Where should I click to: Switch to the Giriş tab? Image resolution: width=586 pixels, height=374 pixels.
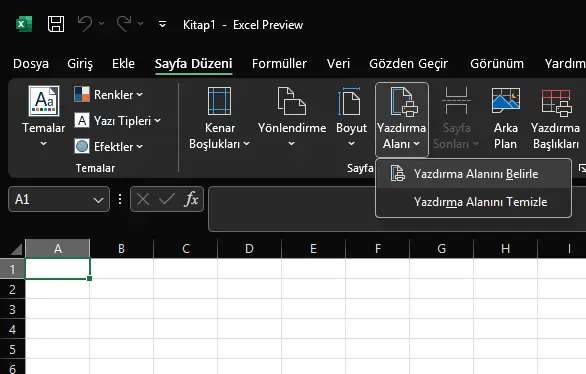(x=80, y=64)
